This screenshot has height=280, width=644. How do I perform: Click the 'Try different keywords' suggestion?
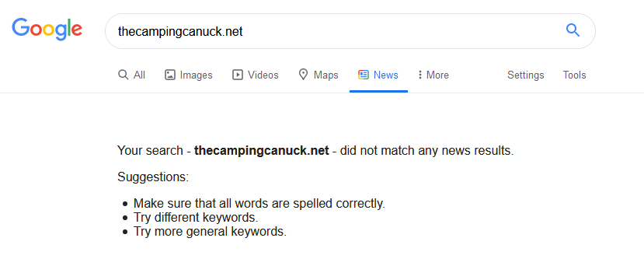tap(196, 218)
